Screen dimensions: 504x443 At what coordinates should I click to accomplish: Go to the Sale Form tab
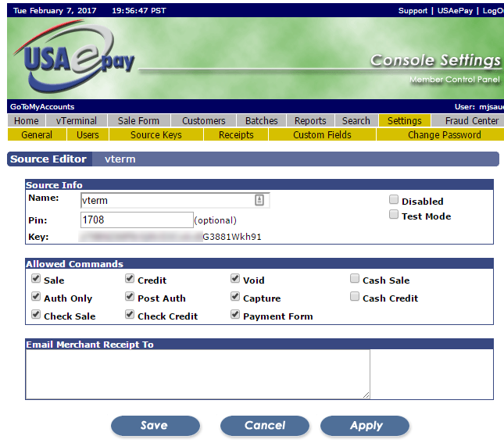(x=138, y=121)
